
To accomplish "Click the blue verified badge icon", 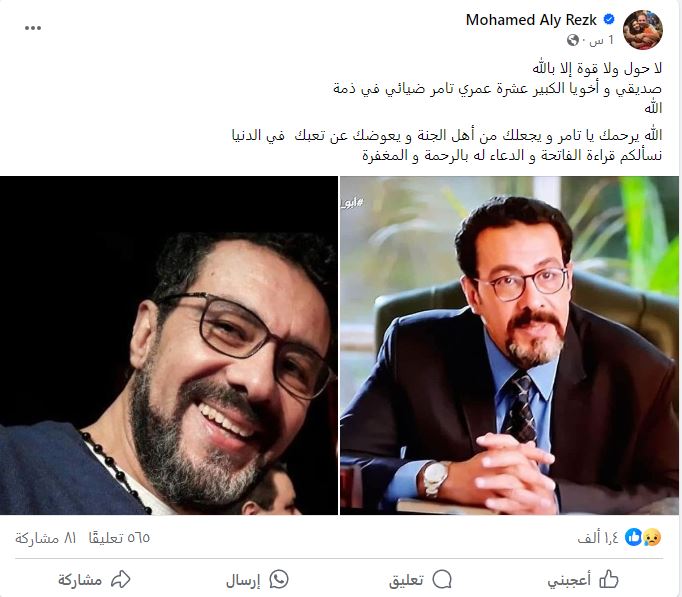I will 609,20.
